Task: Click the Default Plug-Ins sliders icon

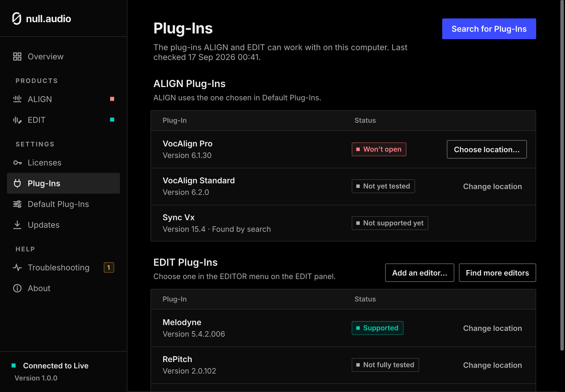Action: pyautogui.click(x=17, y=204)
